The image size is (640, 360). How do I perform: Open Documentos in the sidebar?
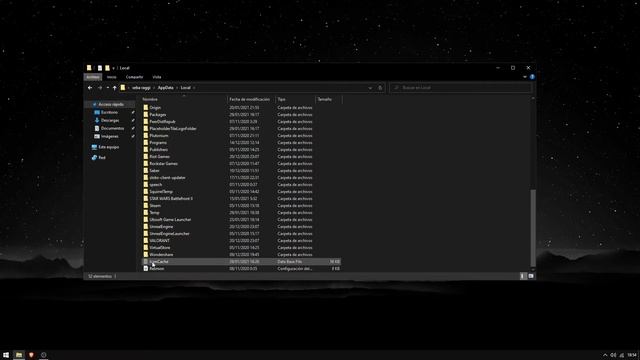coord(112,128)
